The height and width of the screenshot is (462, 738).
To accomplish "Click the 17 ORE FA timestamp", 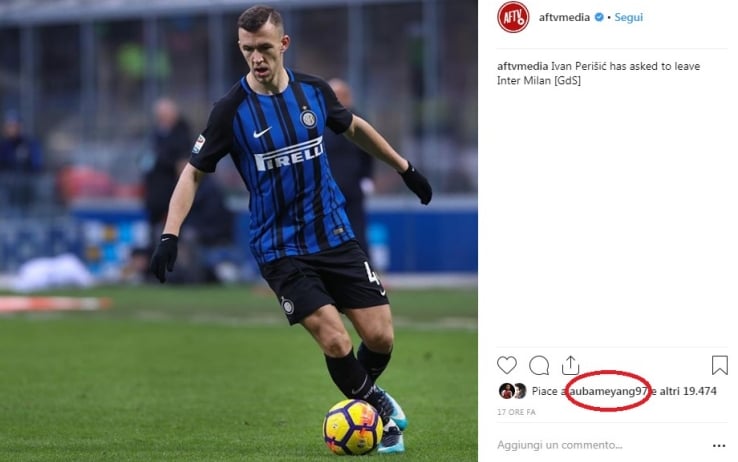I will tap(516, 412).
